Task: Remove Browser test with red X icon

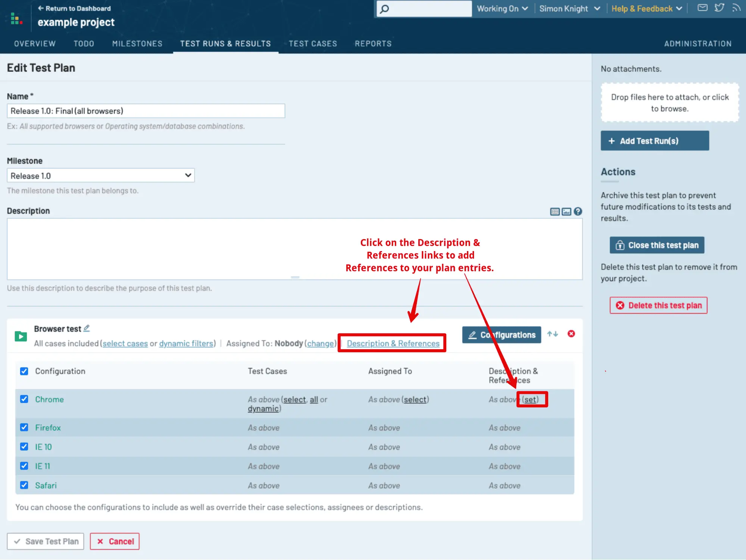Action: click(x=571, y=334)
